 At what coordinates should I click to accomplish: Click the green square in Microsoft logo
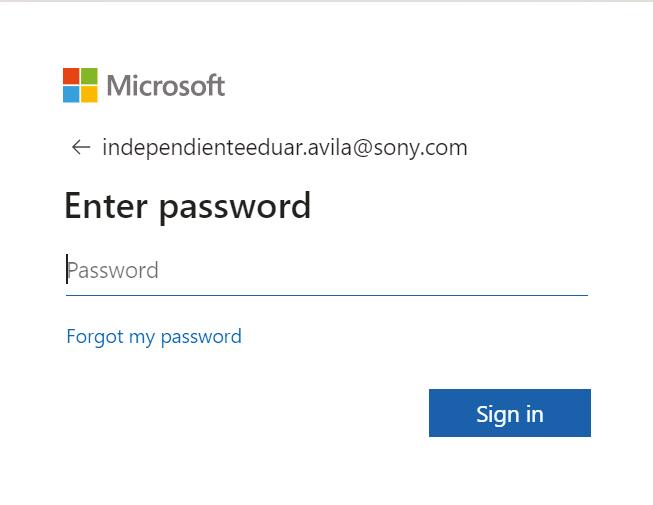click(89, 76)
